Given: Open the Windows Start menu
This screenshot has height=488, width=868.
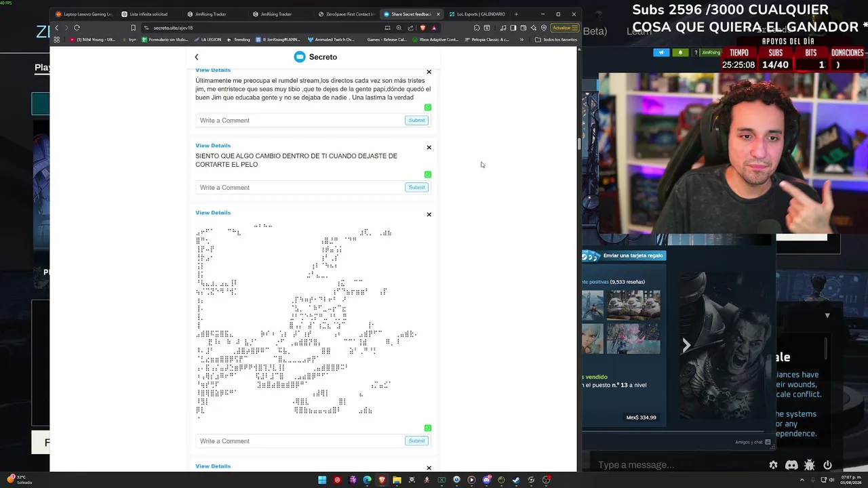Looking at the screenshot, I should tap(322, 480).
